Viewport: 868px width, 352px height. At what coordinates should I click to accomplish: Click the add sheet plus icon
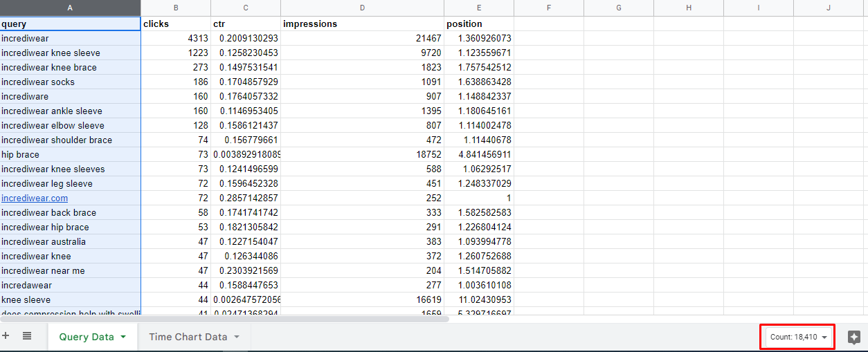point(6,336)
